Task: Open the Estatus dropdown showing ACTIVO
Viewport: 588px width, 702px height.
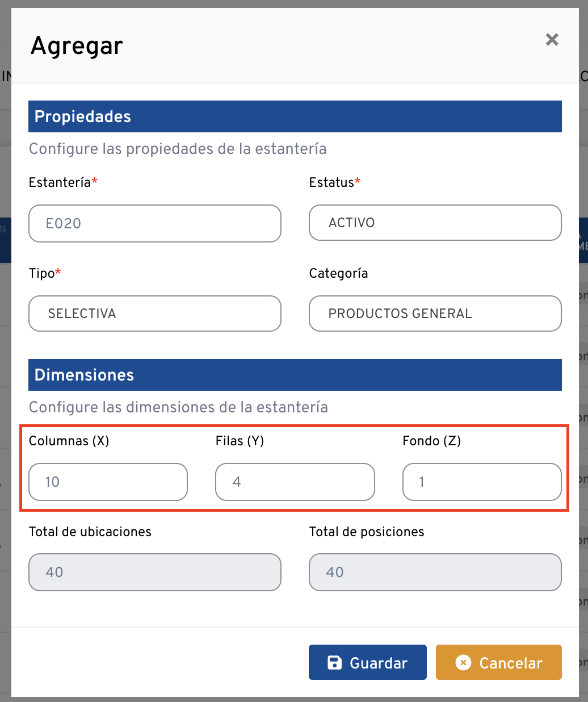Action: [435, 223]
